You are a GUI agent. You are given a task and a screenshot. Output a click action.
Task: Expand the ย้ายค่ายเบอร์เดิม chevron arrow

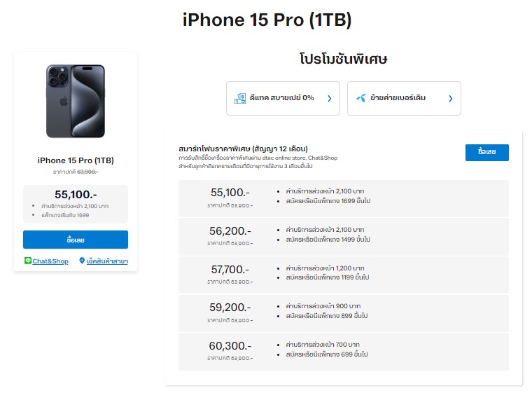click(x=450, y=99)
